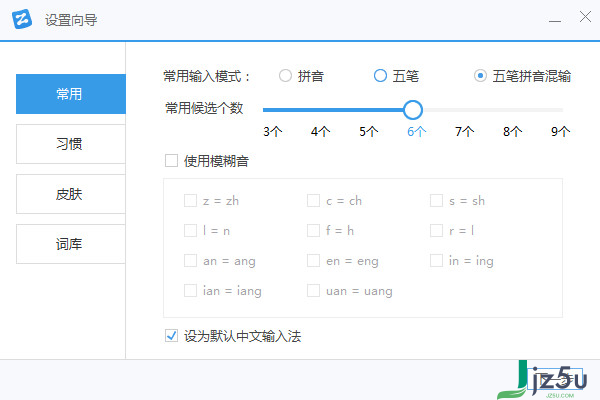The image size is (600, 400).
Task: Select the 常用 tab
Action: tap(71, 94)
